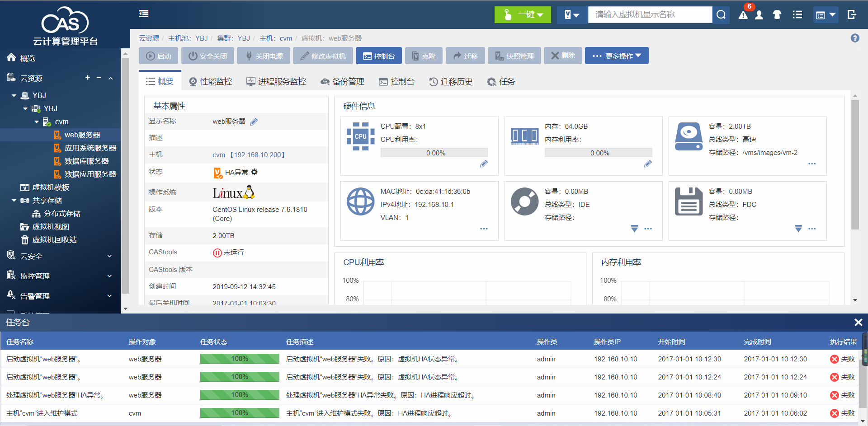Click the 控制台 toolbar button

379,56
